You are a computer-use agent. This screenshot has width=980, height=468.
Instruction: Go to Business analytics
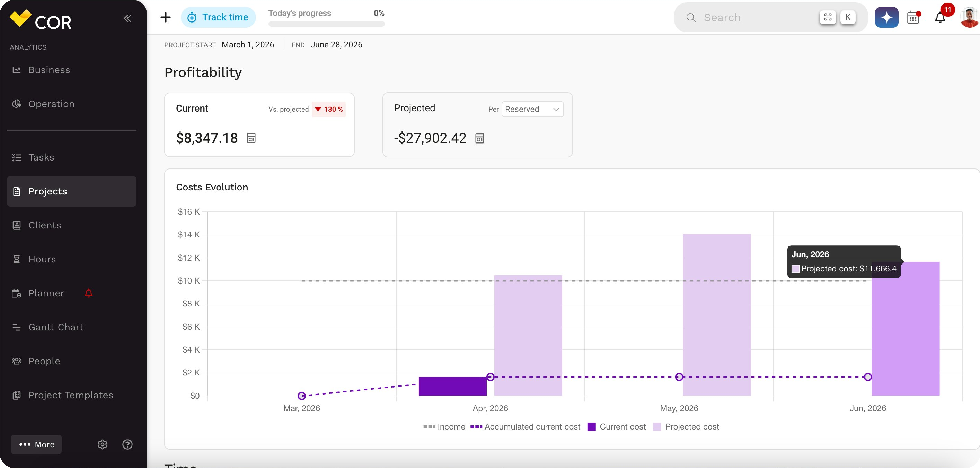[71, 70]
